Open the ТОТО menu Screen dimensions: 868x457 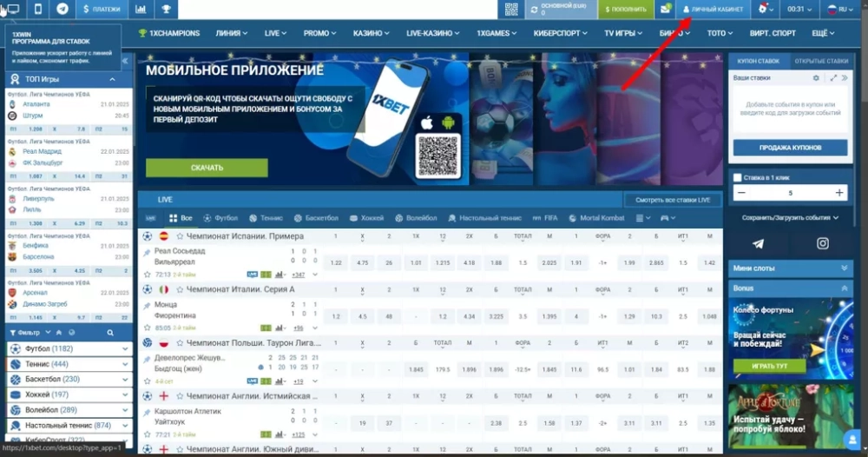(x=720, y=33)
